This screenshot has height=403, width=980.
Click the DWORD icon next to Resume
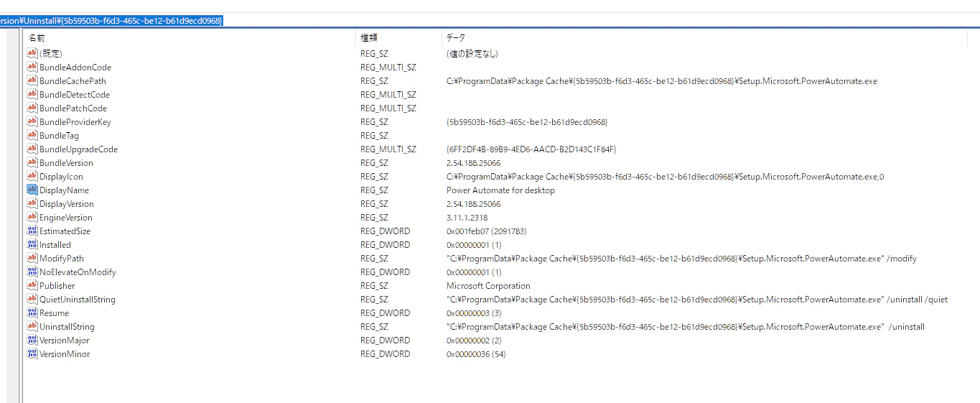(32, 312)
